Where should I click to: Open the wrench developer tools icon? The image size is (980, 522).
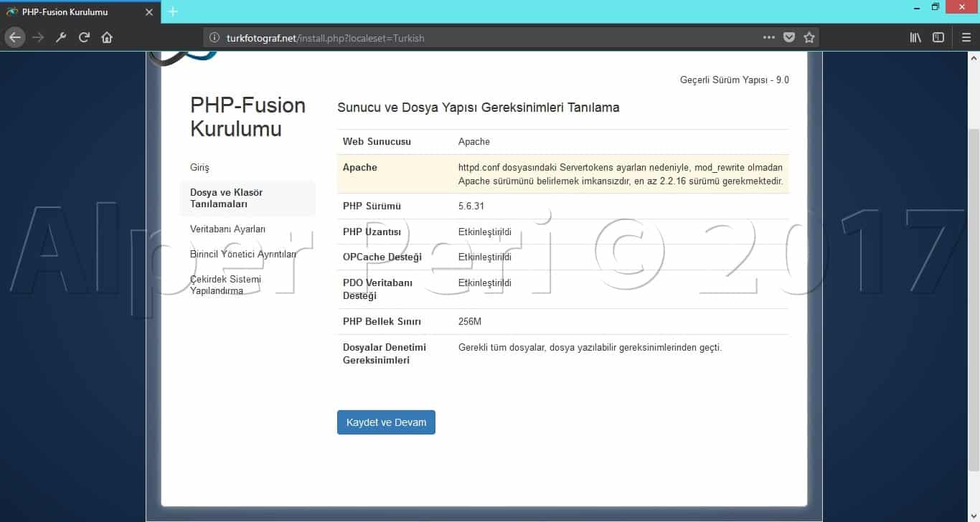pos(61,37)
